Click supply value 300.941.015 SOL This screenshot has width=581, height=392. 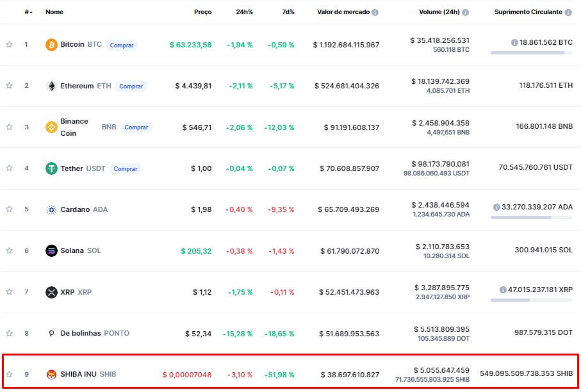coord(544,250)
